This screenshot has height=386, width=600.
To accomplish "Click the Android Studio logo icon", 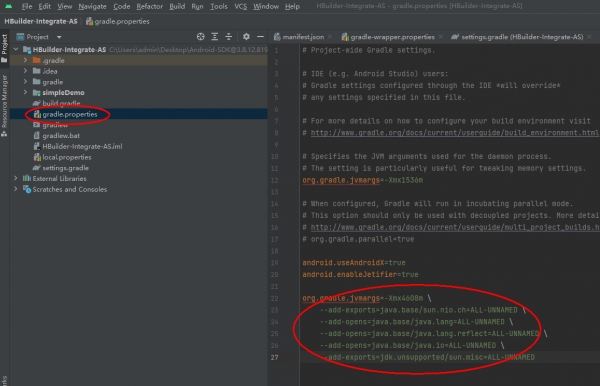I will [8, 6].
